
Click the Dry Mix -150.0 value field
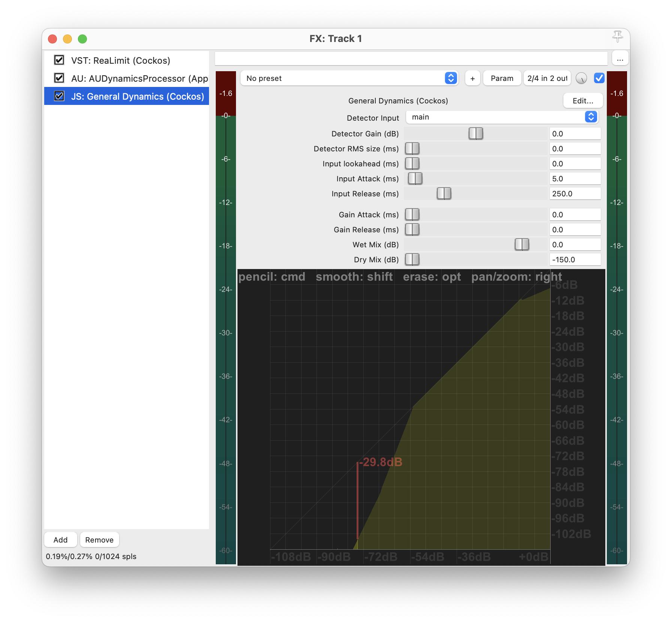pos(575,260)
